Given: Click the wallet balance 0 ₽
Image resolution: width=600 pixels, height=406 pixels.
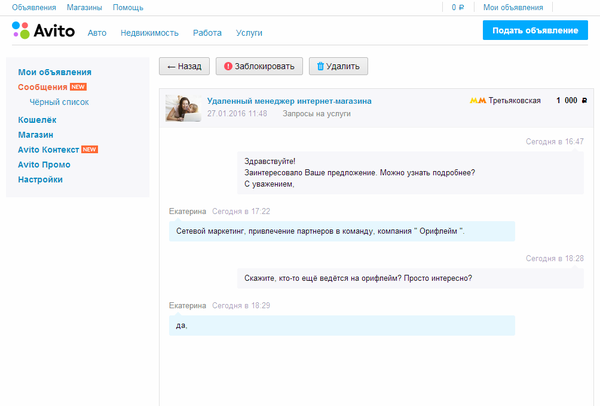Looking at the screenshot, I should (x=458, y=7).
